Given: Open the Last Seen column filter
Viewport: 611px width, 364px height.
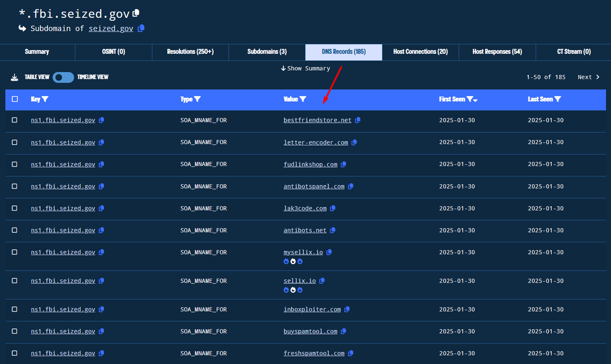Looking at the screenshot, I should tap(558, 99).
